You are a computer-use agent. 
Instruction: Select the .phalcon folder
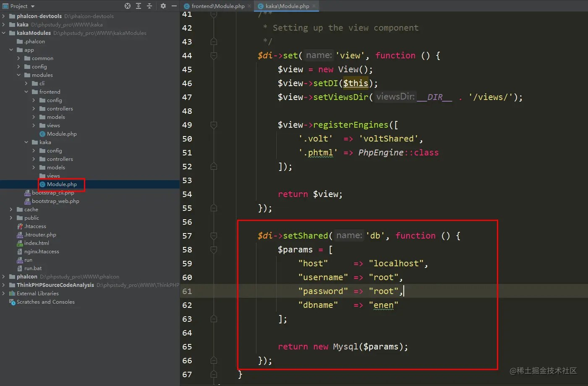pos(34,42)
